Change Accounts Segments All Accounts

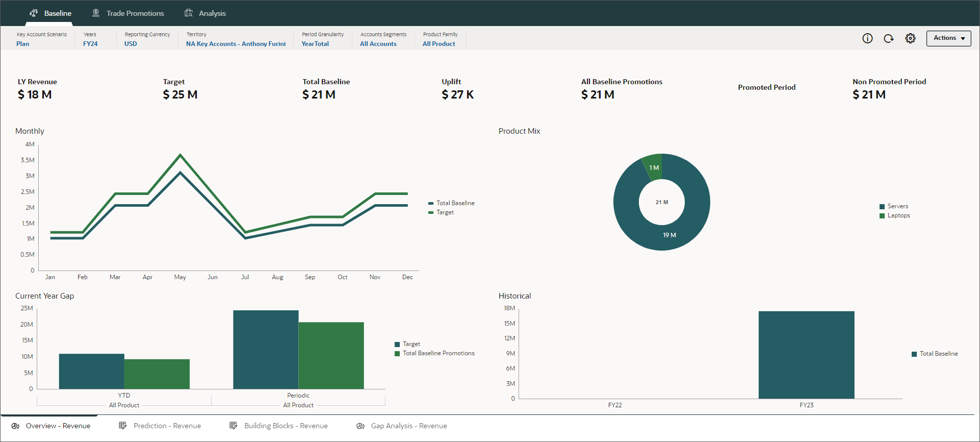point(378,44)
